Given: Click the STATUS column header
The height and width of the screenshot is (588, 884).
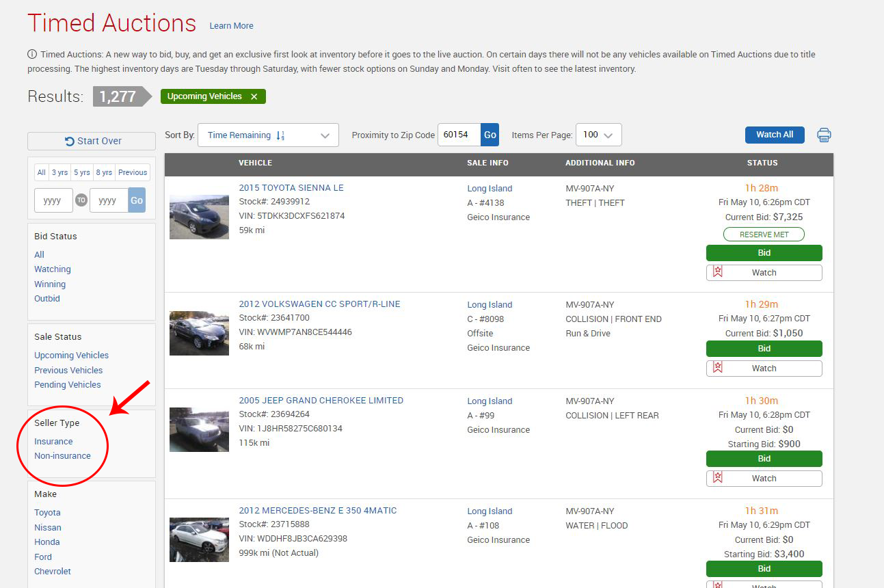Looking at the screenshot, I should click(x=762, y=163).
